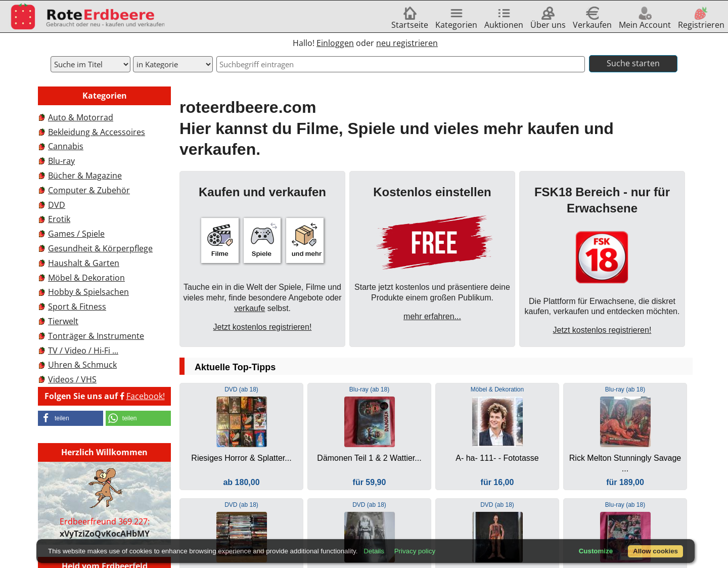Open Startseite via the house icon
Screen dimensions: 728x568
click(x=409, y=13)
